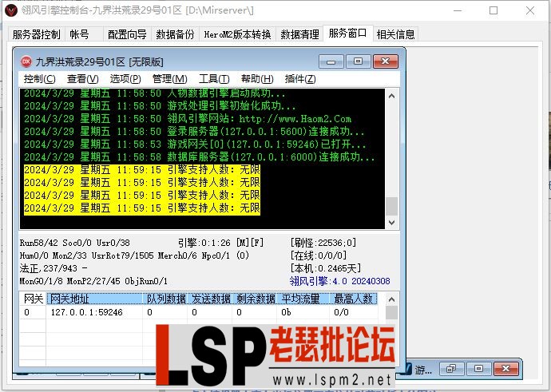The image size is (551, 392).
Task: Open the 相关信息 tab
Action: pos(395,34)
